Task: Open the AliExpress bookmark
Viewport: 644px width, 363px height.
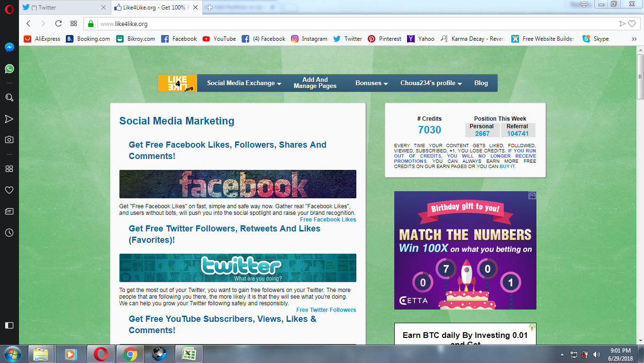Action: (x=42, y=39)
